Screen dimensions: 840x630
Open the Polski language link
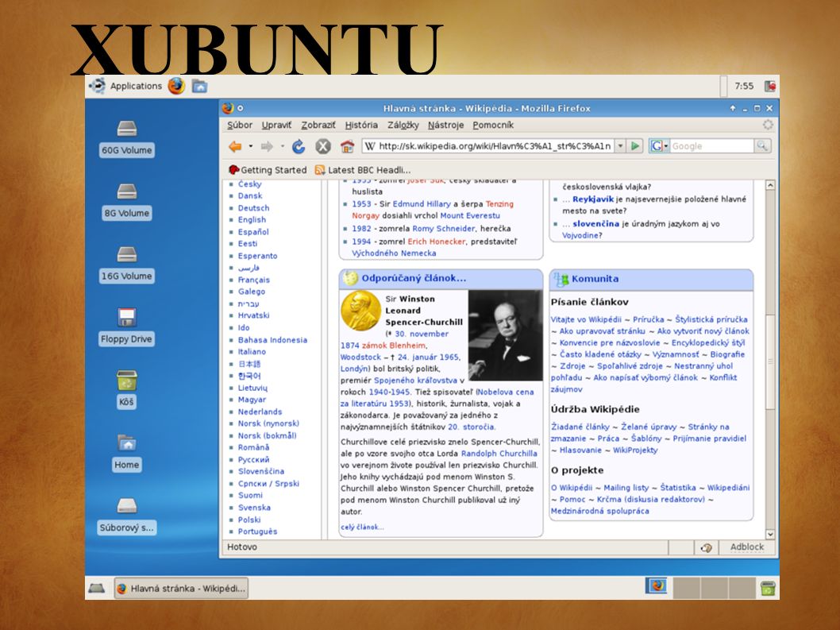click(x=249, y=520)
